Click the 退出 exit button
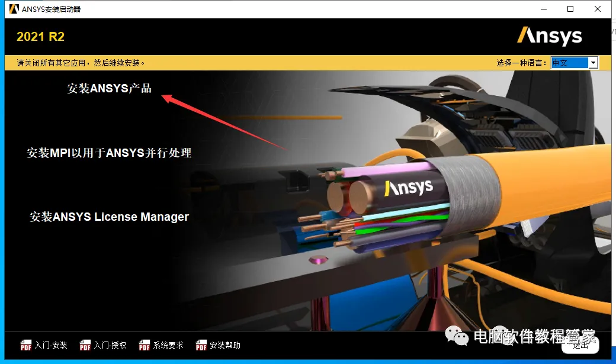The width and height of the screenshot is (616, 364). (x=580, y=346)
